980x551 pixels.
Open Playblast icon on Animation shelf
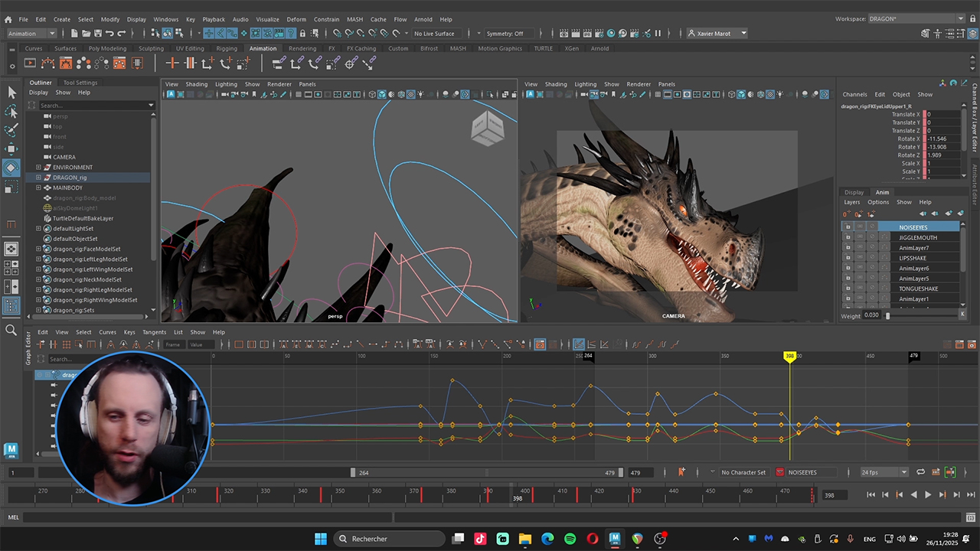click(x=30, y=63)
